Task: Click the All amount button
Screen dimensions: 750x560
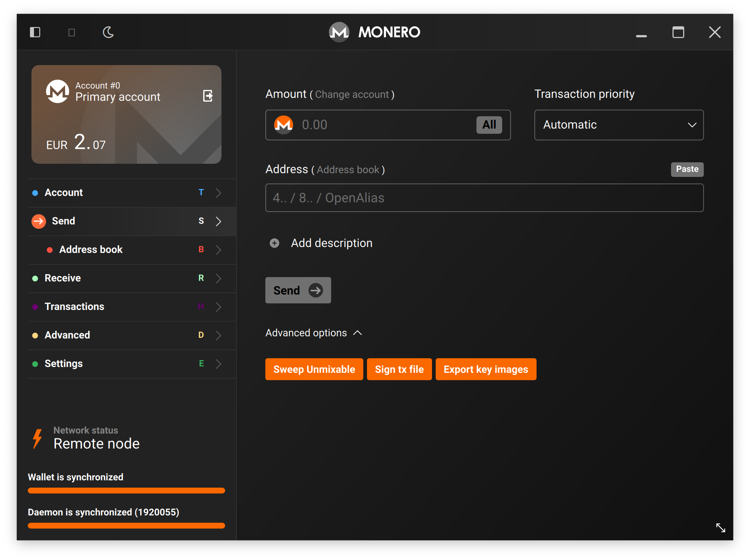Action: 489,125
